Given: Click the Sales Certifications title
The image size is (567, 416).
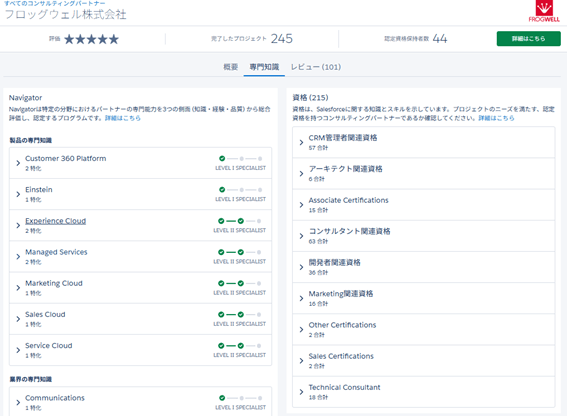Looking at the screenshot, I should [x=341, y=356].
